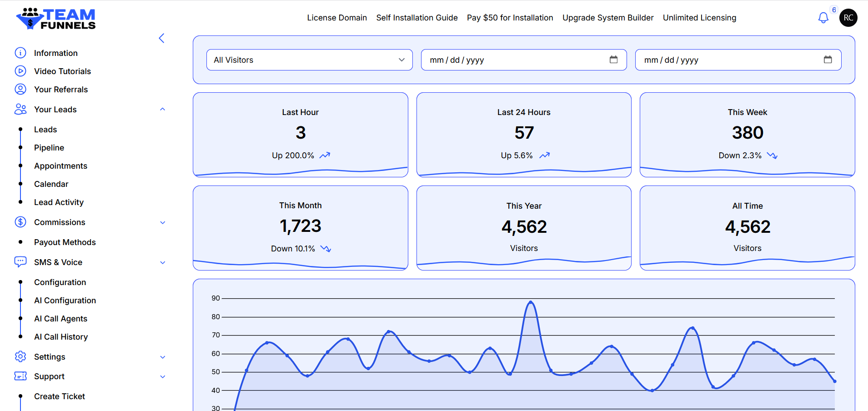Click the Last 24 Hours upward trend icon

(544, 155)
